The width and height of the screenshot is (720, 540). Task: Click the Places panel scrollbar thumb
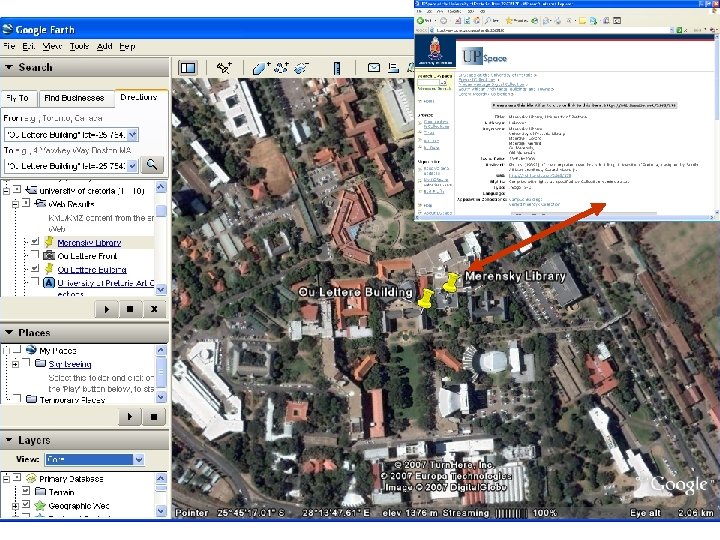click(161, 372)
